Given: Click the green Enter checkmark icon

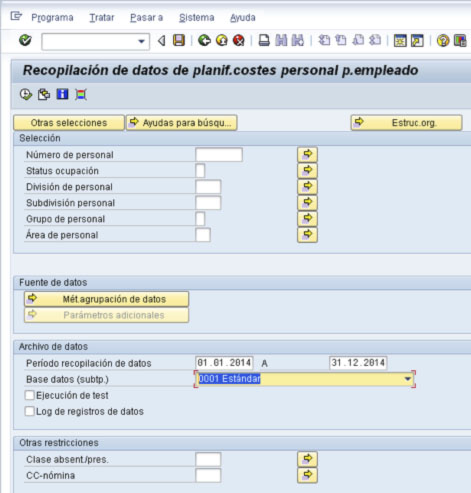Looking at the screenshot, I should coord(25,41).
